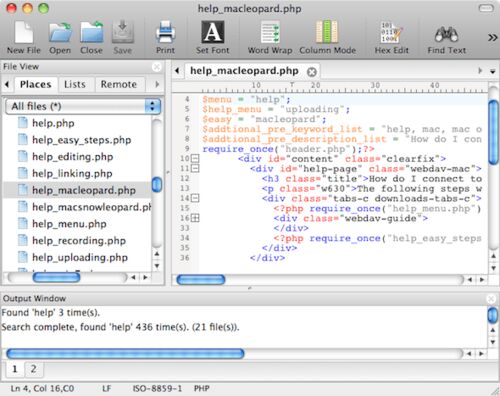The width and height of the screenshot is (500, 396).
Task: Toggle Column Mode editing
Action: click(x=327, y=32)
